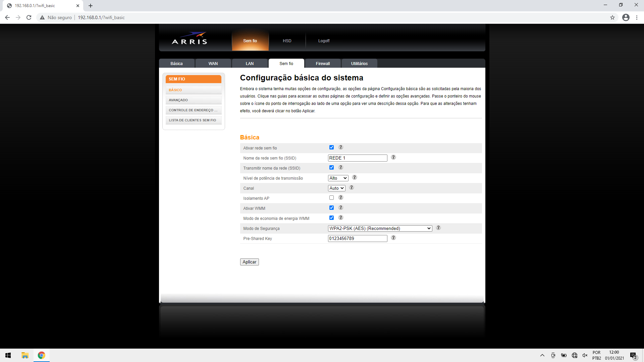The width and height of the screenshot is (644, 362).
Task: Click the Não seguro warning icon
Action: click(x=42, y=17)
